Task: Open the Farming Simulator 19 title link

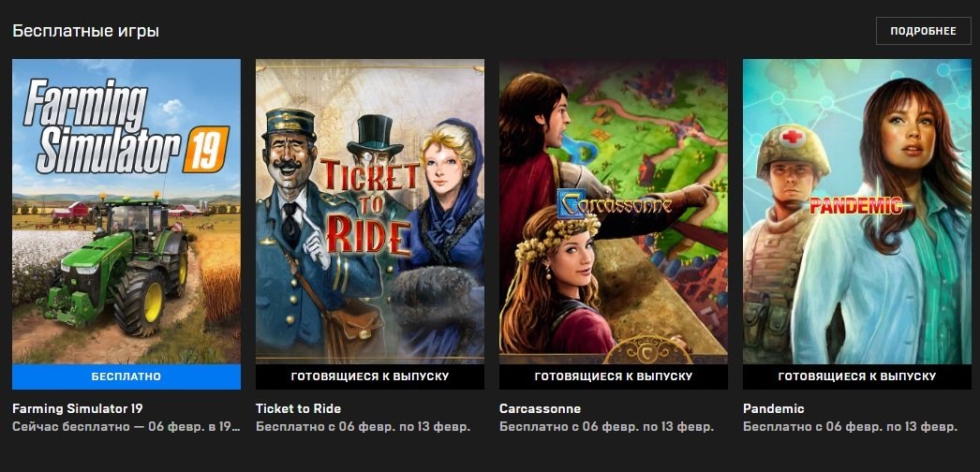Action: 78,409
